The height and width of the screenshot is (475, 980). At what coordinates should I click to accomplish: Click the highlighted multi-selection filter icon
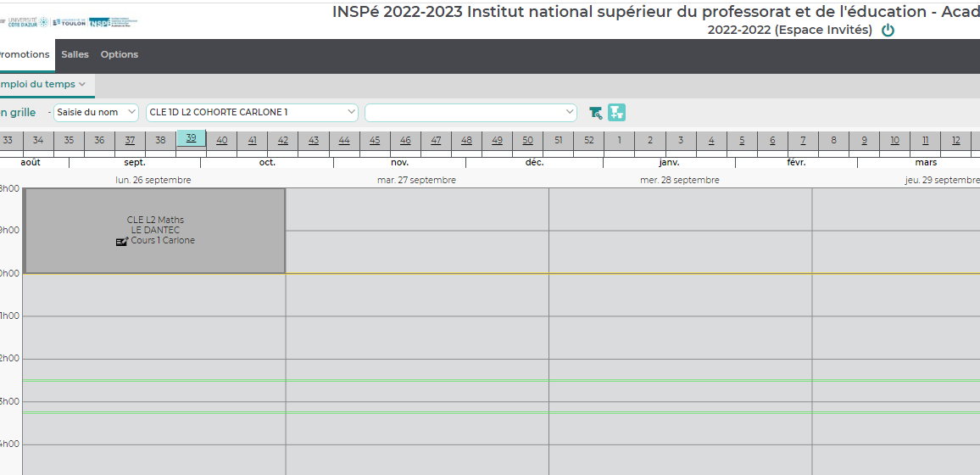pyautogui.click(x=616, y=113)
